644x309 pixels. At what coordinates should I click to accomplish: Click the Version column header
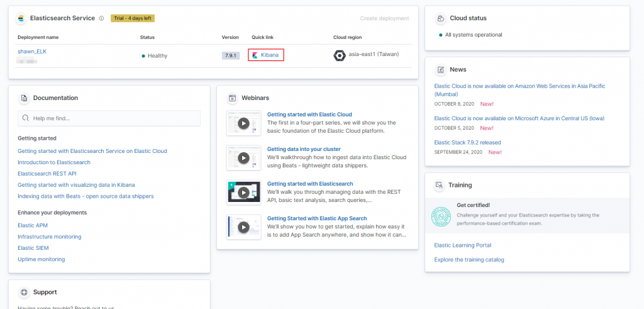[230, 37]
